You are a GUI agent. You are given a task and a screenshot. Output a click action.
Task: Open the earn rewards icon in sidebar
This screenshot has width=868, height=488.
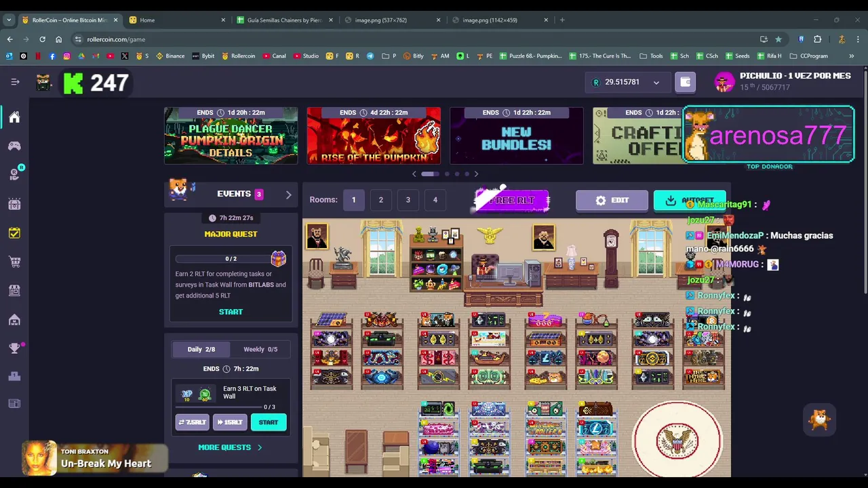pyautogui.click(x=14, y=174)
